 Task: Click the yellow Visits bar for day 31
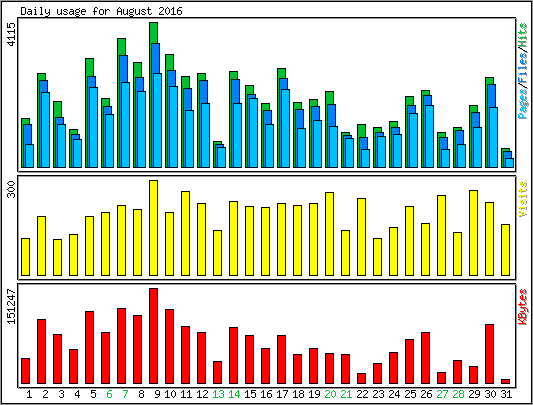(505, 250)
